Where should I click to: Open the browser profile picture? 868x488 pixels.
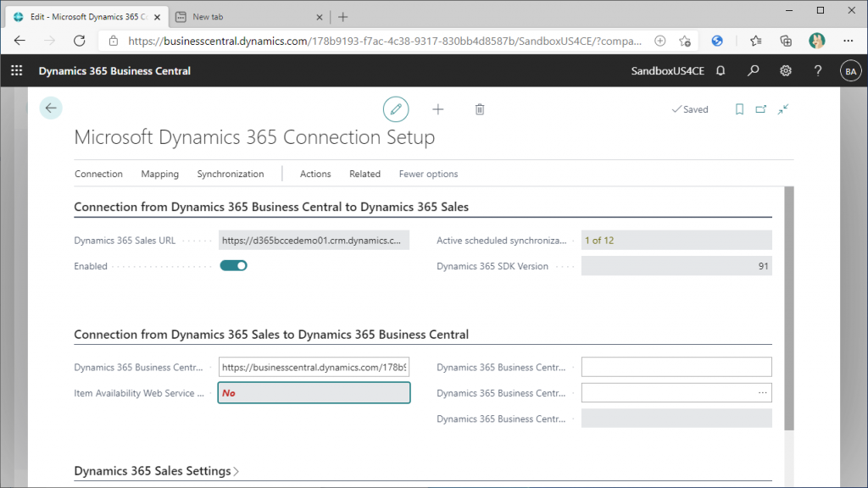pos(816,41)
